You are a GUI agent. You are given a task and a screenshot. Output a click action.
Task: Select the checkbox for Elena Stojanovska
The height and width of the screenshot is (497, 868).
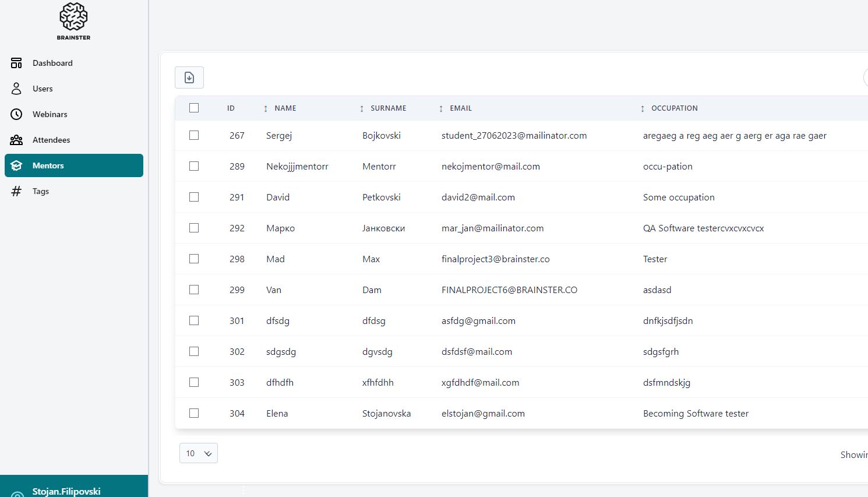pos(194,413)
